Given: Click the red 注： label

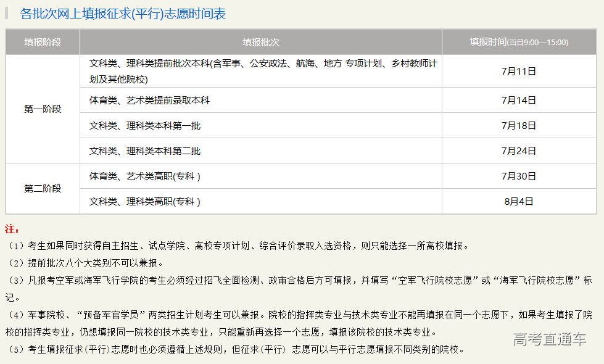Looking at the screenshot, I should (12, 229).
